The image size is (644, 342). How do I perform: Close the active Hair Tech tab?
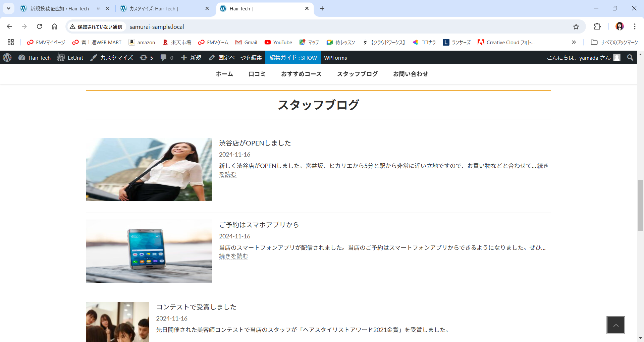pyautogui.click(x=307, y=8)
